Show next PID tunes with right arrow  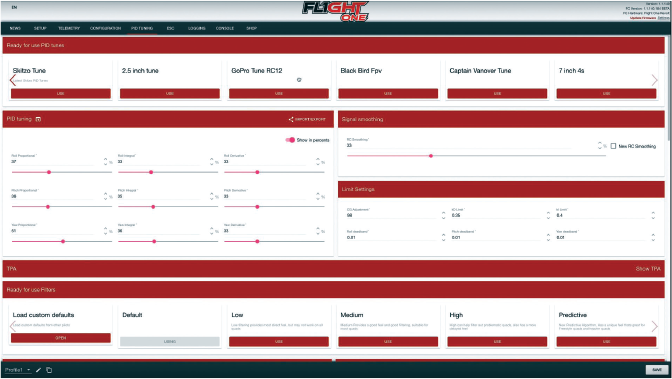coord(654,80)
